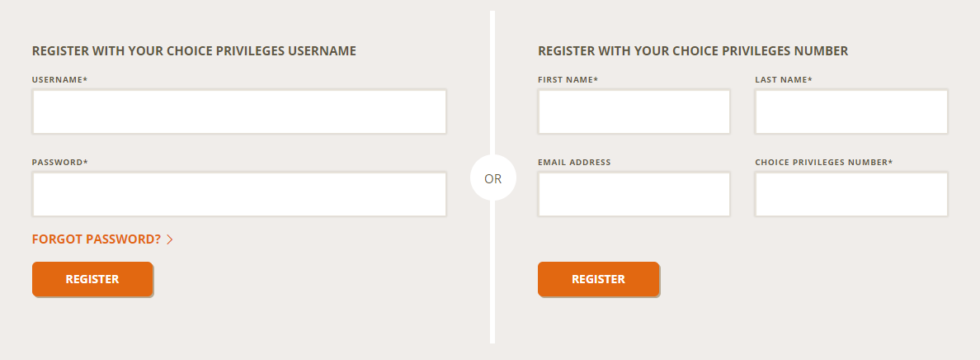Image resolution: width=980 pixels, height=360 pixels.
Task: Open the Forgot Password? link
Action: coord(97,239)
